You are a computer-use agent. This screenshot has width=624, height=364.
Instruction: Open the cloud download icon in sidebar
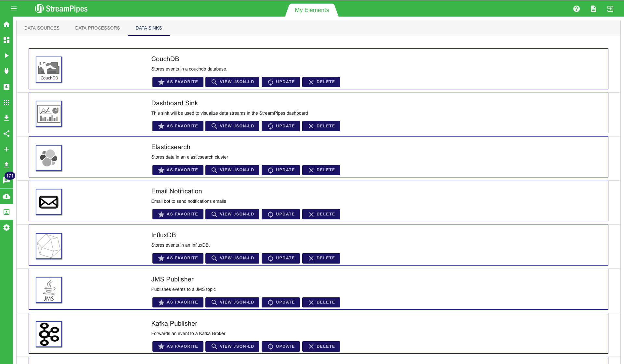[x=6, y=196]
